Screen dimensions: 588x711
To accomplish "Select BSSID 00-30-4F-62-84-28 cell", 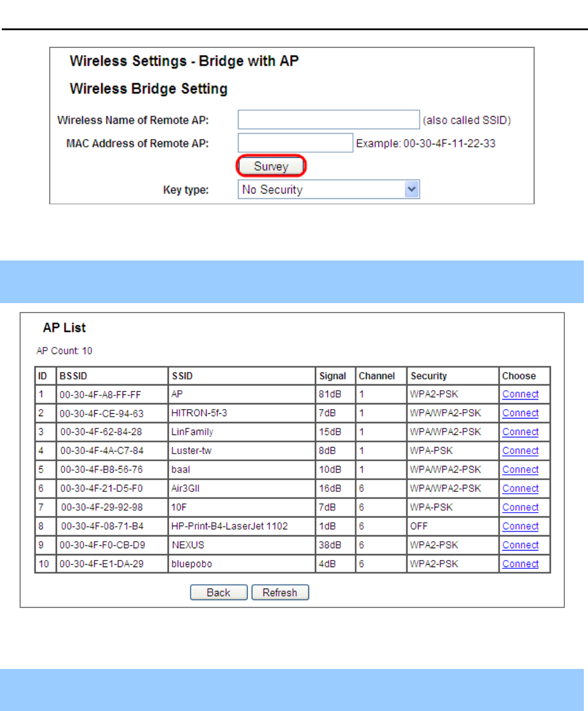I will (112, 432).
